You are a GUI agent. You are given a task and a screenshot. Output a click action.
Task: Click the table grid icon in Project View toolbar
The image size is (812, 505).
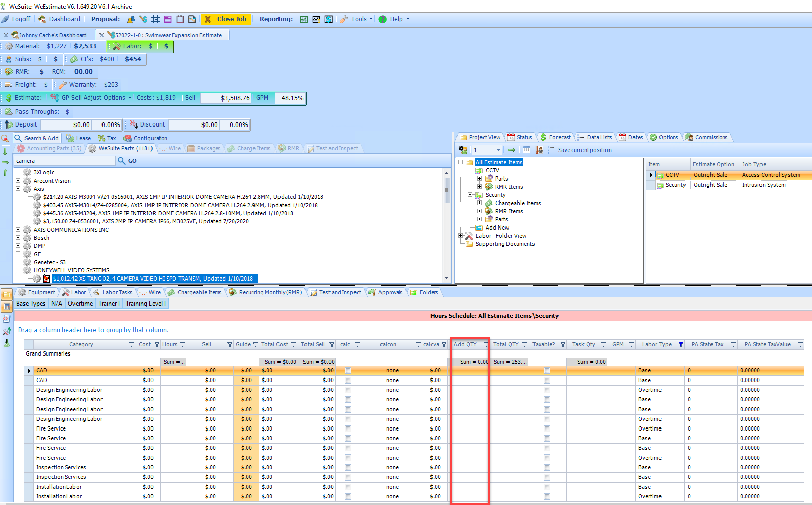527,150
